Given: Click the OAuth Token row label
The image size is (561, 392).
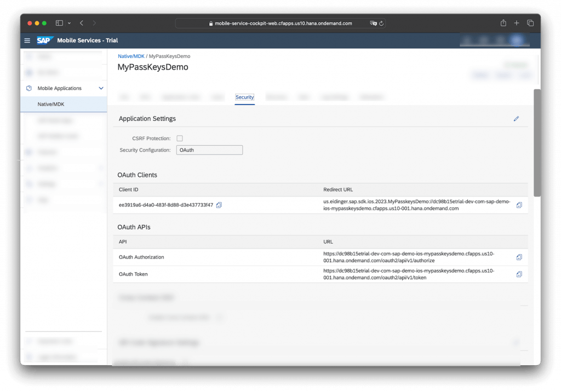Looking at the screenshot, I should click(x=133, y=274).
